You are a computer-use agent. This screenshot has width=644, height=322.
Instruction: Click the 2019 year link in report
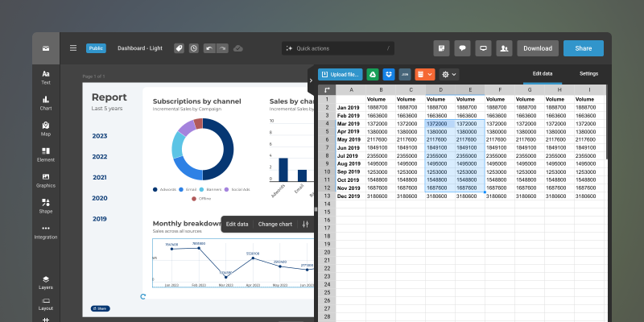click(99, 219)
